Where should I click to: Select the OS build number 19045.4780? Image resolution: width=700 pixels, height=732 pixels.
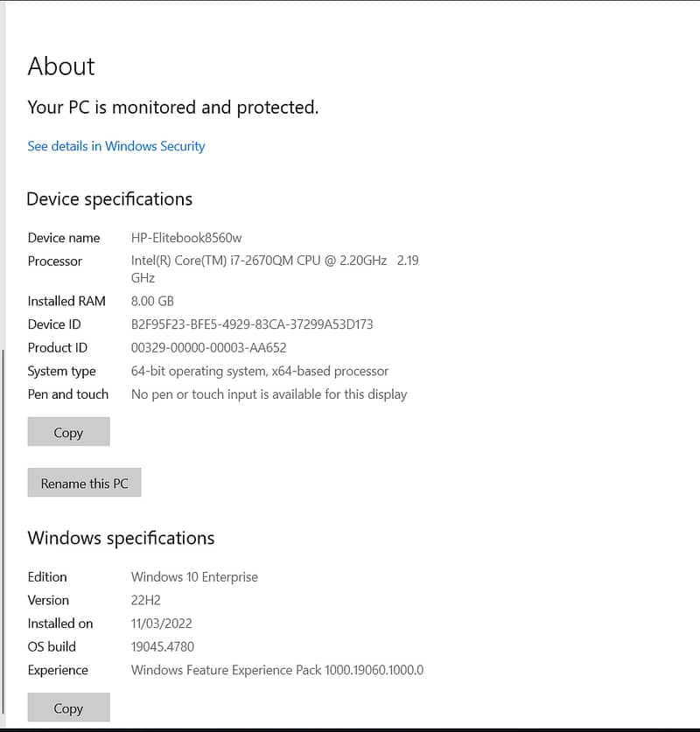tap(162, 647)
